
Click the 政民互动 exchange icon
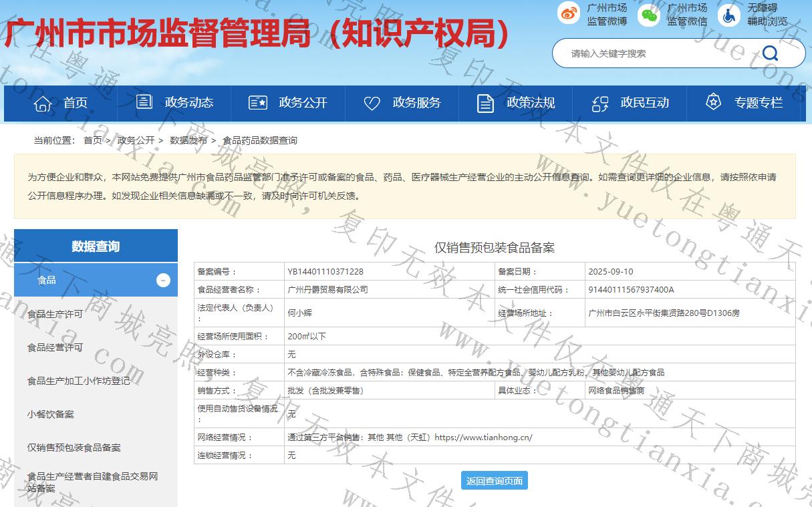coord(599,104)
